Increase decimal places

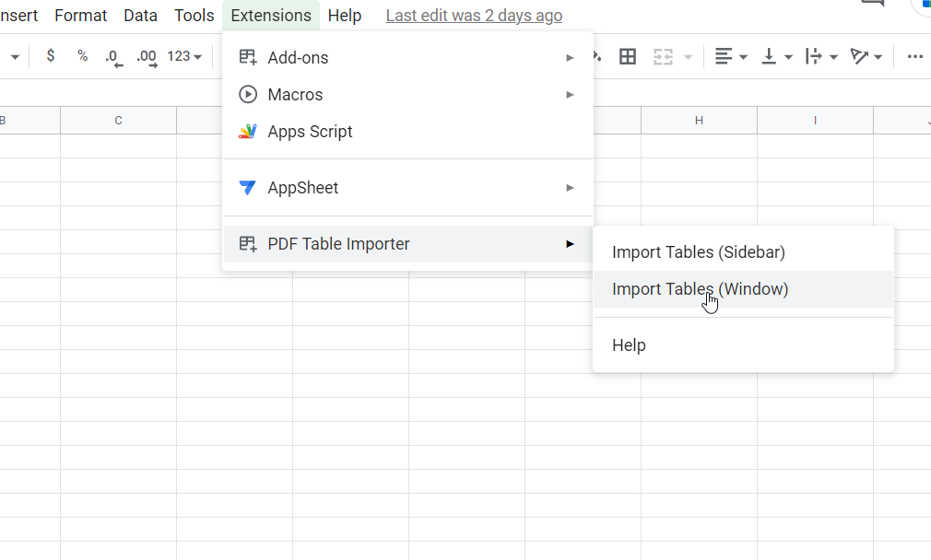146,57
